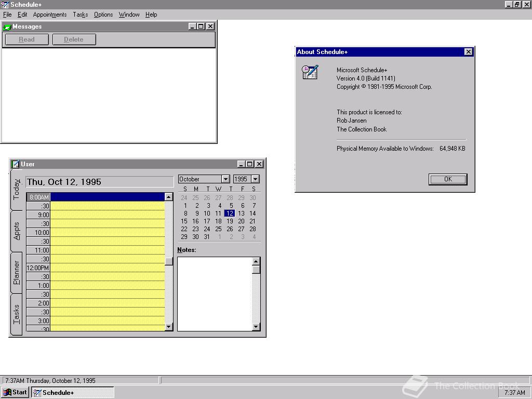The height and width of the screenshot is (399, 532).
Task: Minimize the Messages window
Action: point(192,26)
